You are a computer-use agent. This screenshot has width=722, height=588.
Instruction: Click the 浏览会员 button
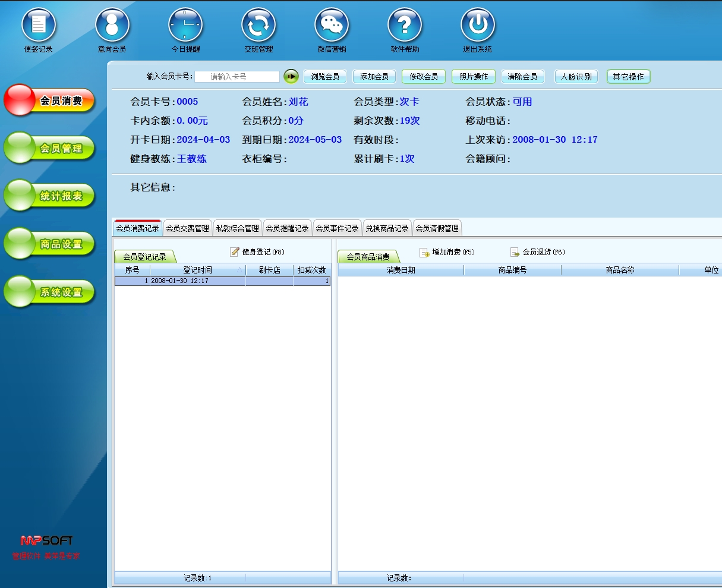(x=325, y=77)
